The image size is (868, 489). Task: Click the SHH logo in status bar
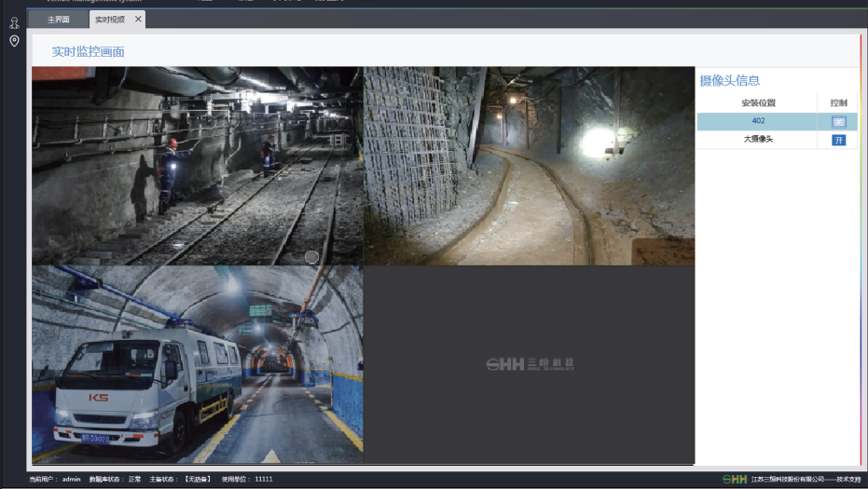tap(735, 479)
